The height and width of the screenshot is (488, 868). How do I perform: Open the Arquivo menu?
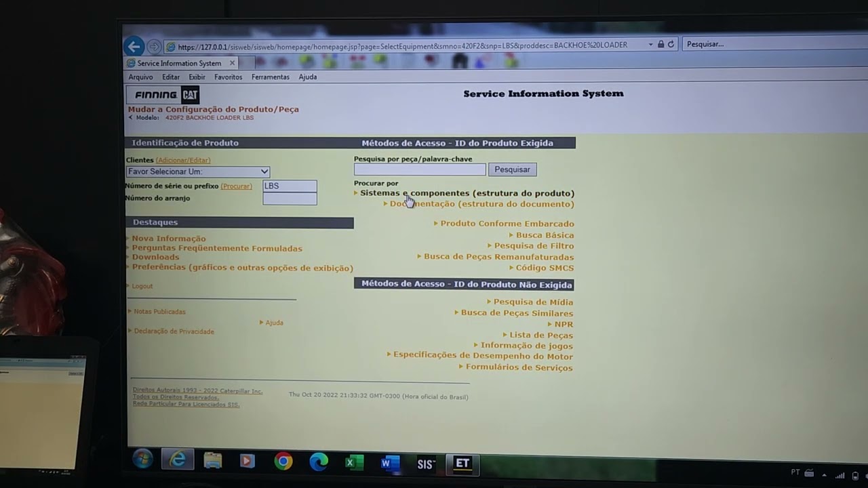(x=140, y=77)
